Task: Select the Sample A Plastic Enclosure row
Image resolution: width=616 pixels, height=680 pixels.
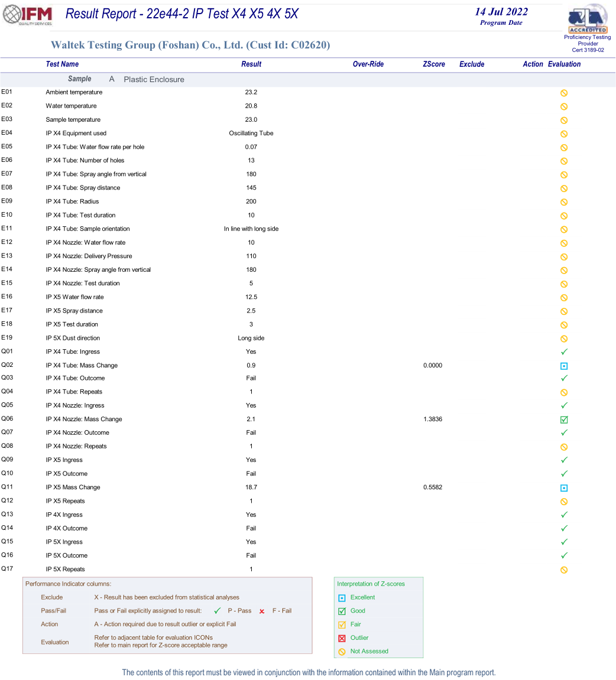Action: 154,79
